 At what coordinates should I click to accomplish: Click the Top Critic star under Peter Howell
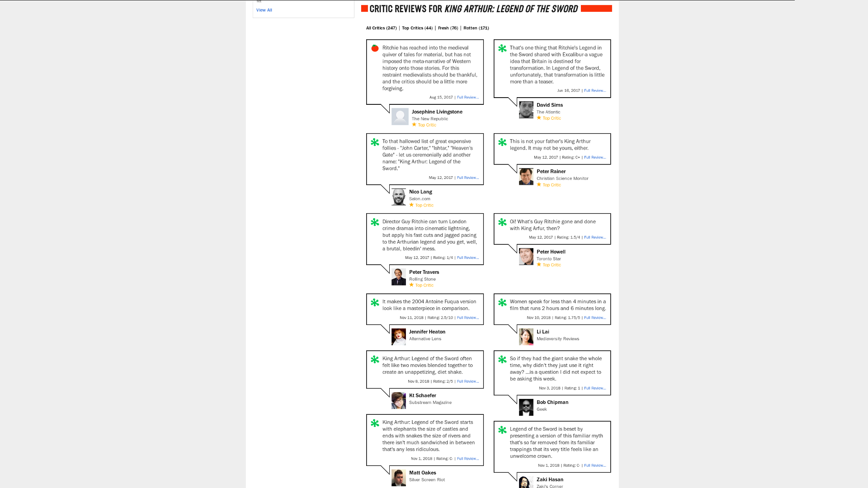(x=539, y=264)
